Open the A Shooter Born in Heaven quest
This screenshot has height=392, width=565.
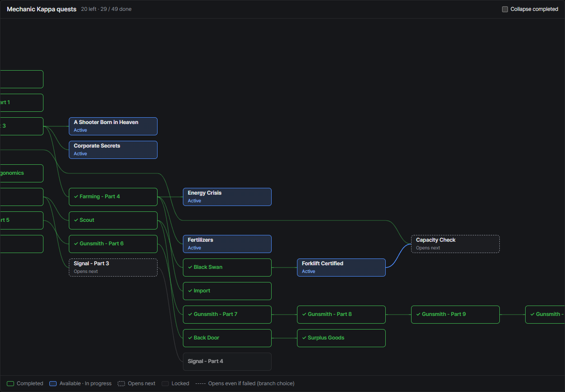tap(113, 126)
